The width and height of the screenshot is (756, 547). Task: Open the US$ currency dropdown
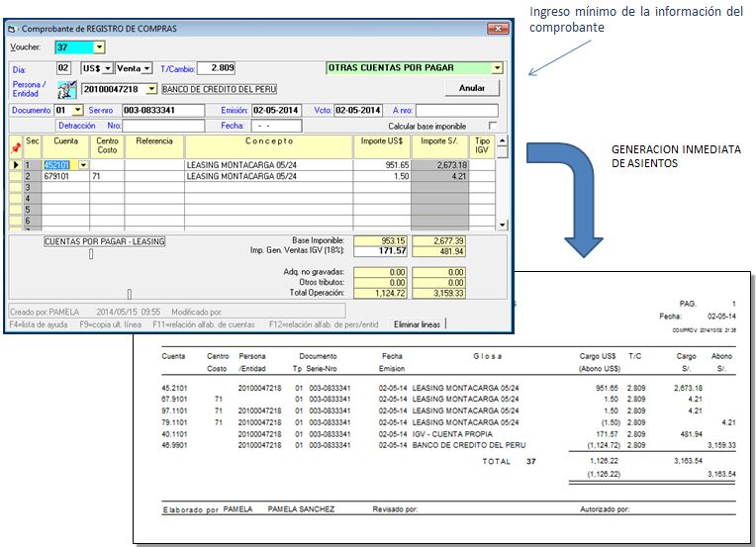pyautogui.click(x=108, y=68)
